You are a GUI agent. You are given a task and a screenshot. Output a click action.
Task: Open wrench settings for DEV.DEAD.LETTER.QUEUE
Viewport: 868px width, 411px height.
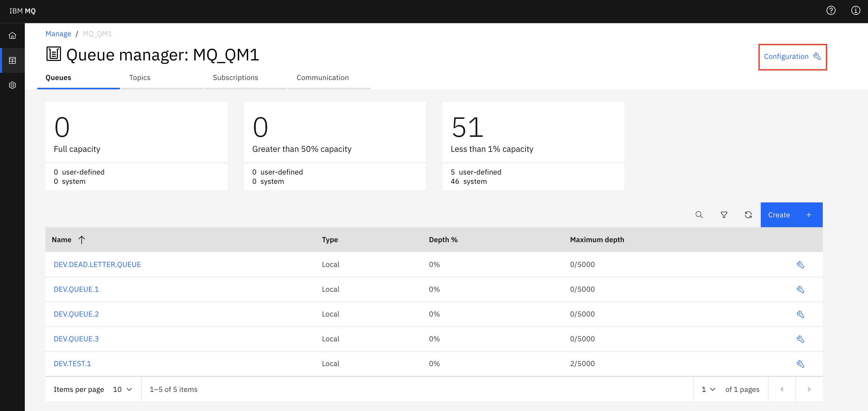(800, 265)
